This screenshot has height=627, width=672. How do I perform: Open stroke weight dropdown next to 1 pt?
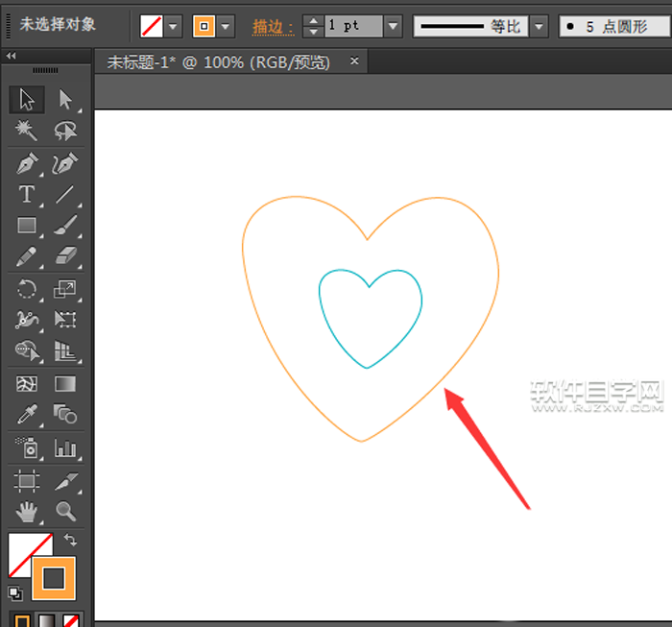tap(393, 26)
